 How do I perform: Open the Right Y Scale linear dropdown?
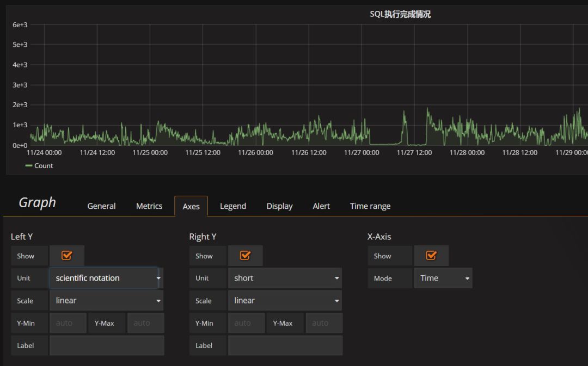[285, 300]
